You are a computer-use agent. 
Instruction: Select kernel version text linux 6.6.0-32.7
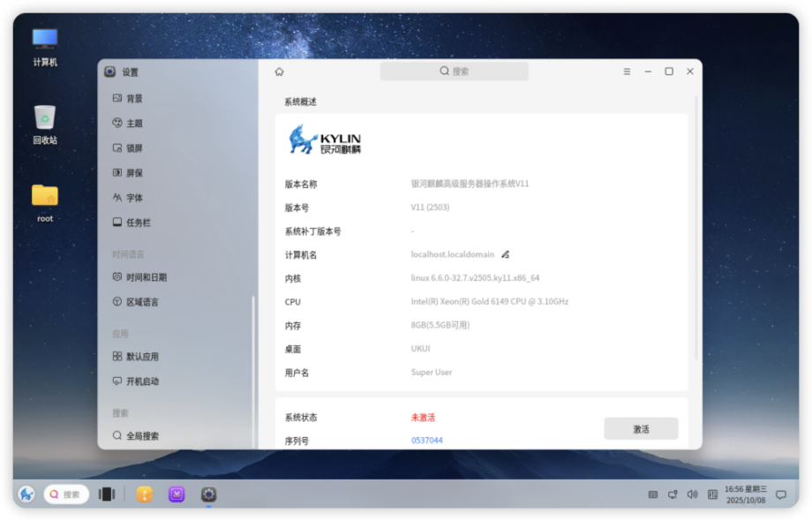(x=475, y=278)
